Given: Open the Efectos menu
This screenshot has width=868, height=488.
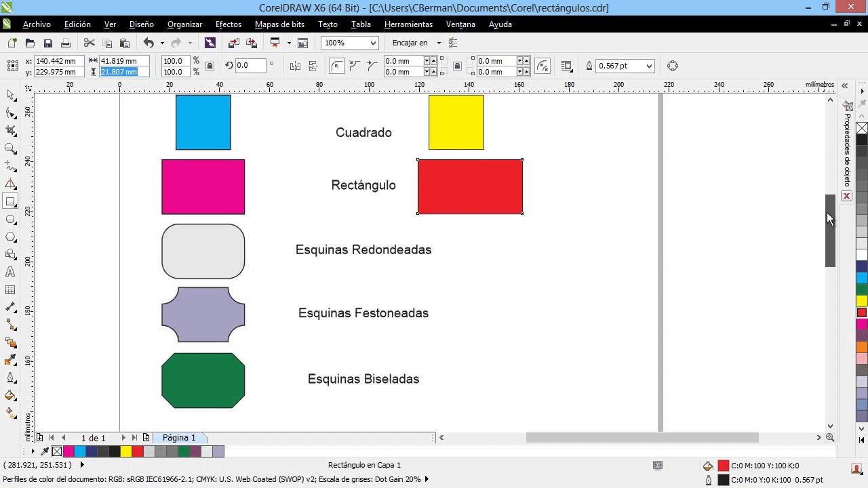Looking at the screenshot, I should pos(229,24).
